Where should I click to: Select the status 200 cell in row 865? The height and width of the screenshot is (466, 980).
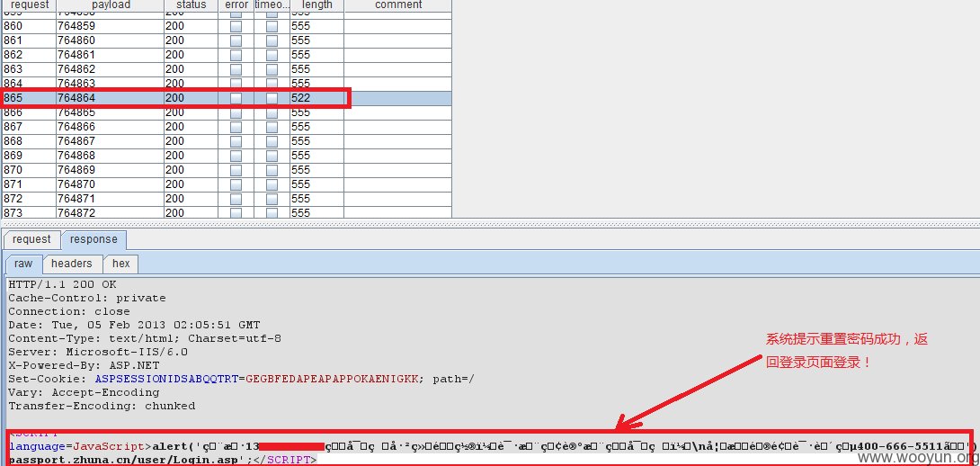[x=192, y=98]
